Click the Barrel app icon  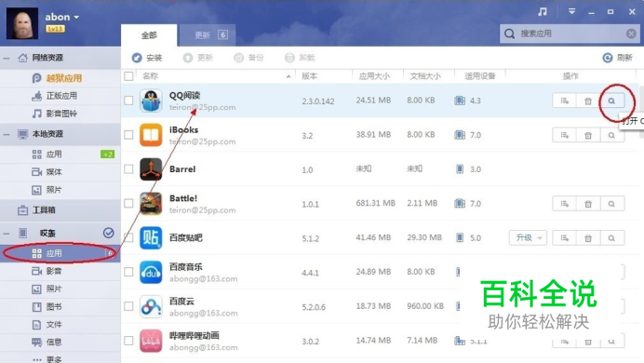pos(151,169)
